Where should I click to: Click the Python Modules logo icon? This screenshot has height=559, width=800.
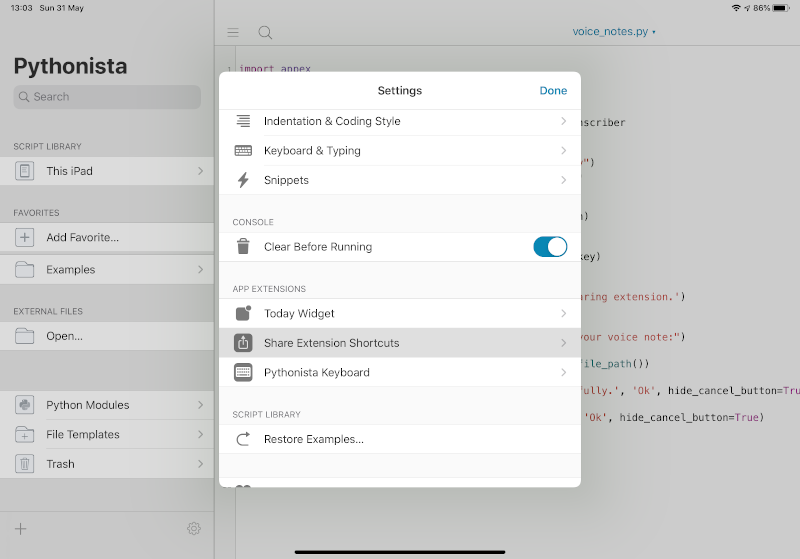[24, 405]
